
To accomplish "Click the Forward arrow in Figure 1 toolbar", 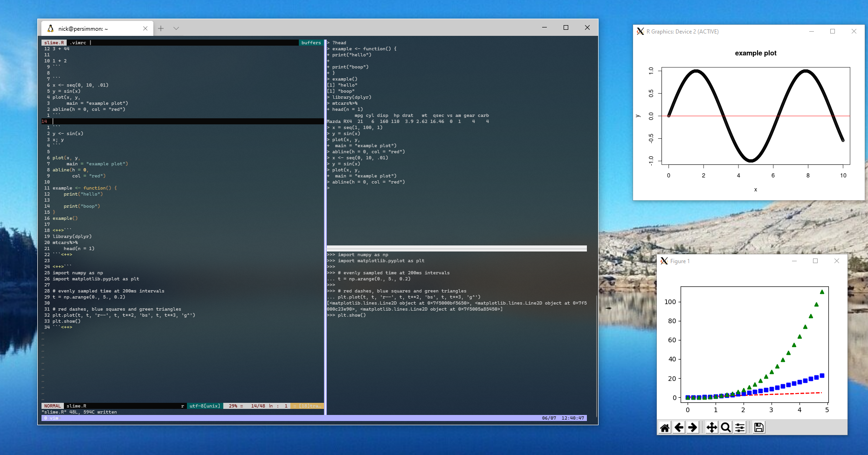I will point(693,428).
